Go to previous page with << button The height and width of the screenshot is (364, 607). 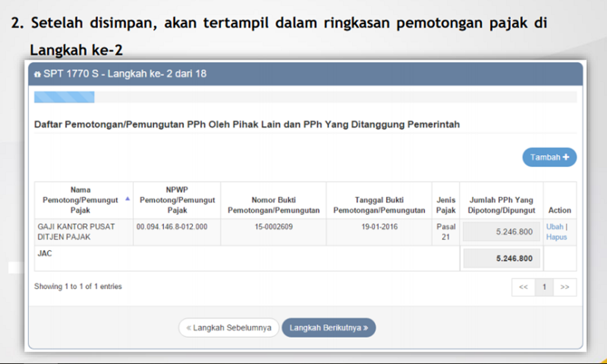(524, 287)
